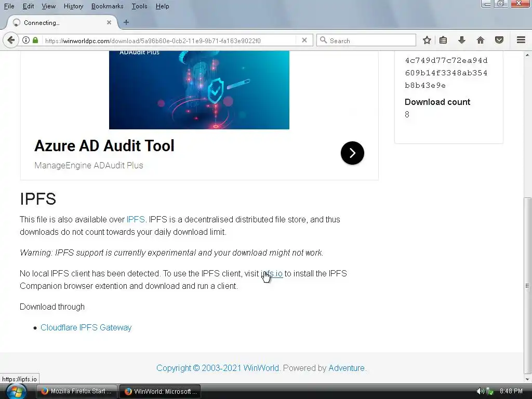Click the ad's black arrow button
This screenshot has height=399, width=532.
pos(353,153)
